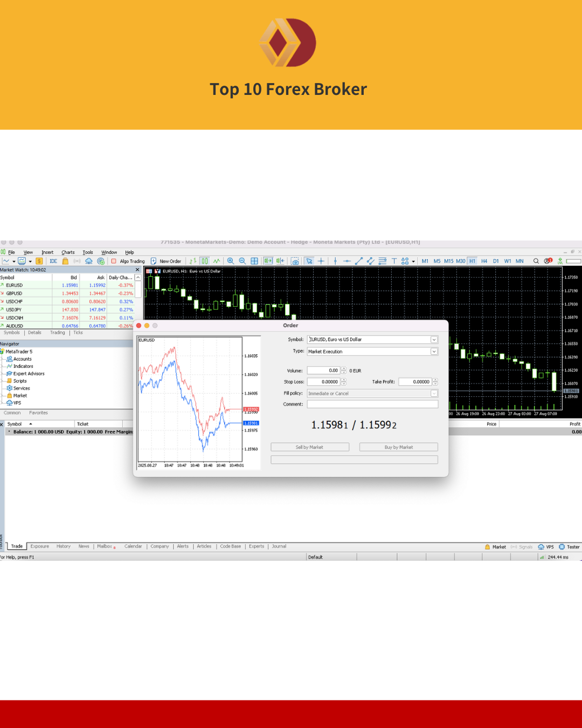
Task: Switch to the History tab in Toolbox
Action: click(x=64, y=546)
